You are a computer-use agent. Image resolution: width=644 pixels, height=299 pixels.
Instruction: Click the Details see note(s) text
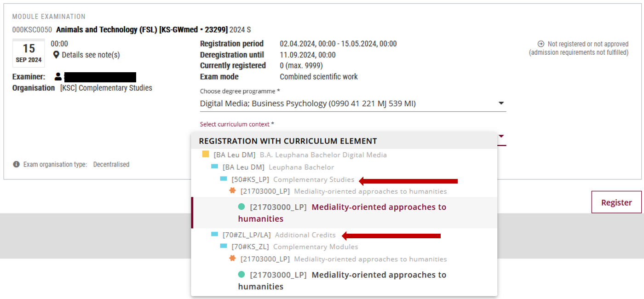coord(91,55)
